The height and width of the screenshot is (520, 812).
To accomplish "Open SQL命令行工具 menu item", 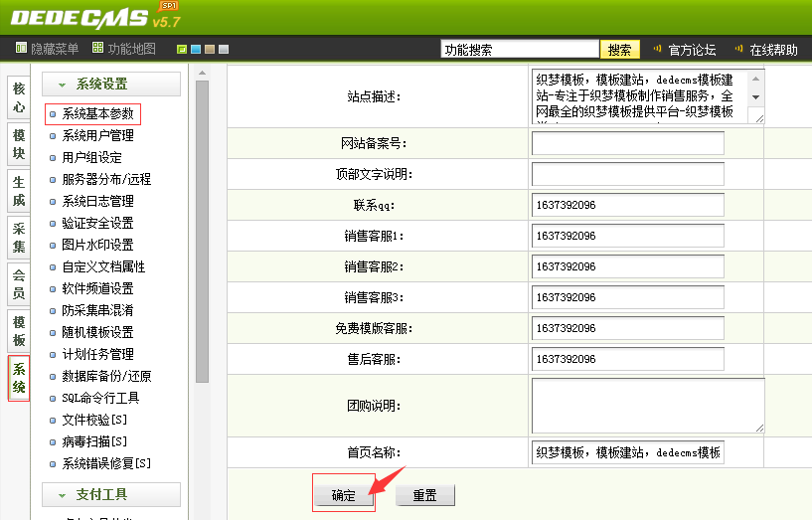I will [x=101, y=398].
